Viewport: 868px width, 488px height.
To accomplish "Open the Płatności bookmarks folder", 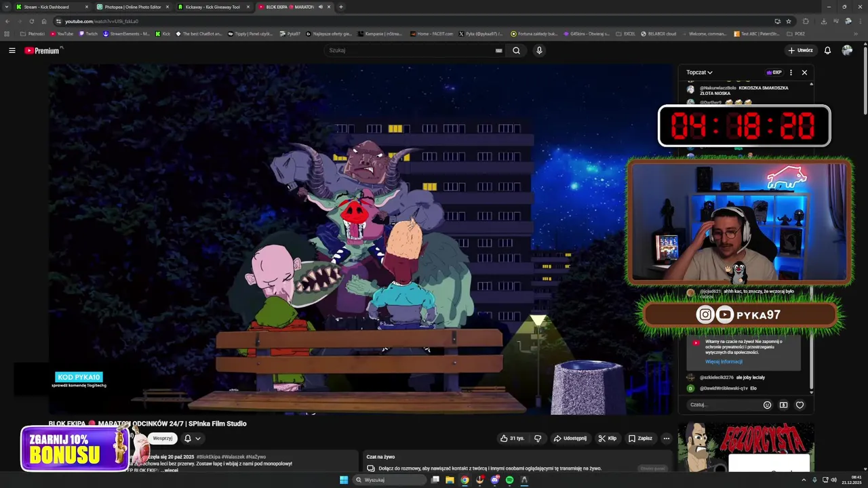I will tap(33, 33).
